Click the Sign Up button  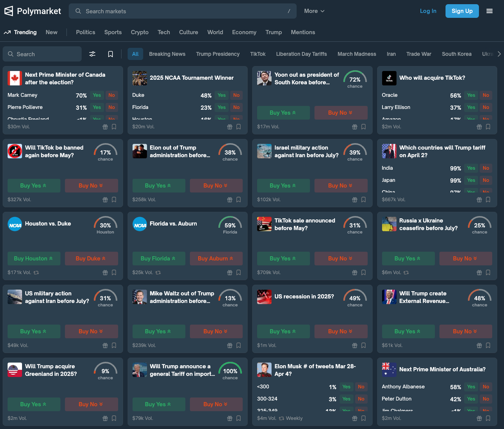pos(462,11)
